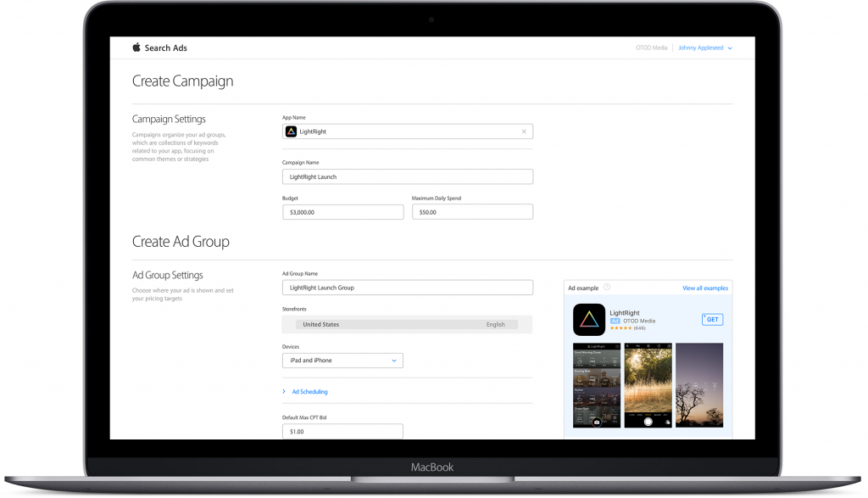
Task: Open the Ad example help icon
Action: 607,287
